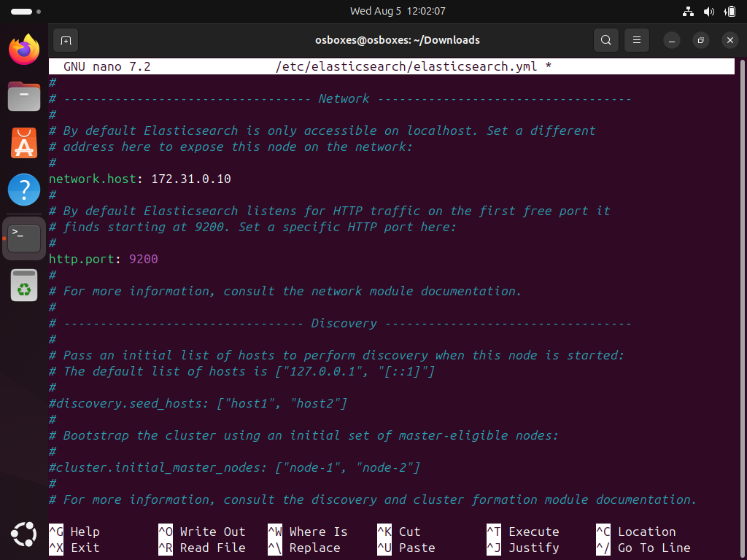Click the Discovery section header comment

pos(340,323)
